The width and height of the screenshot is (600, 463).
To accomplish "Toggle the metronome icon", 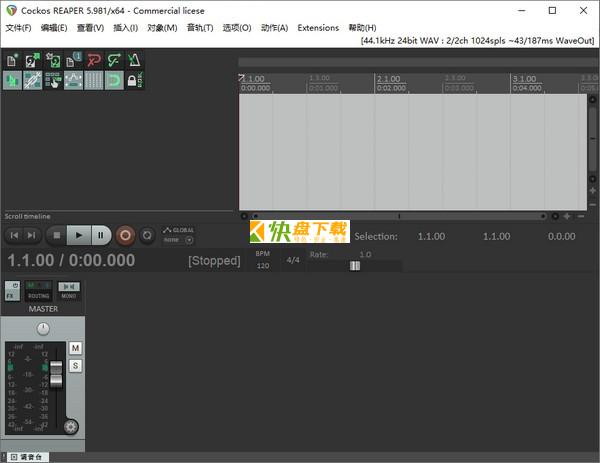I will pos(134,60).
